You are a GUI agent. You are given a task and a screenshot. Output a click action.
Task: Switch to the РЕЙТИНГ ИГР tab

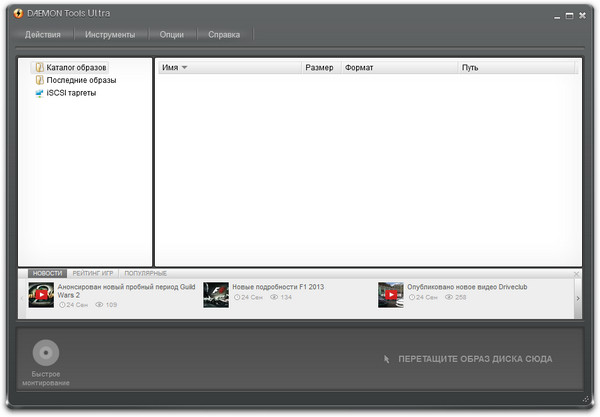click(93, 273)
